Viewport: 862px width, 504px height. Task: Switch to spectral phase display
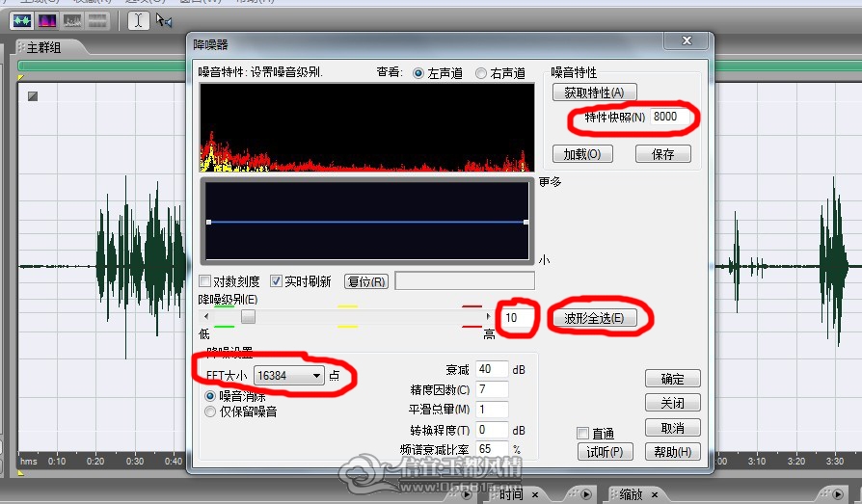point(97,21)
